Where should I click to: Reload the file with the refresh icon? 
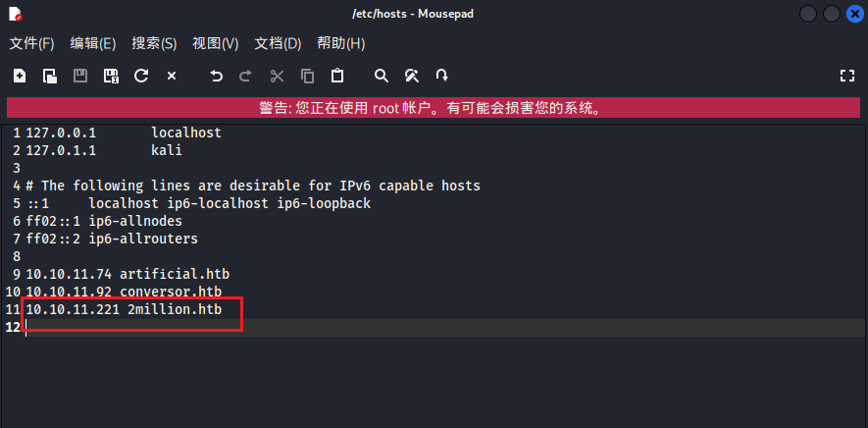[141, 76]
